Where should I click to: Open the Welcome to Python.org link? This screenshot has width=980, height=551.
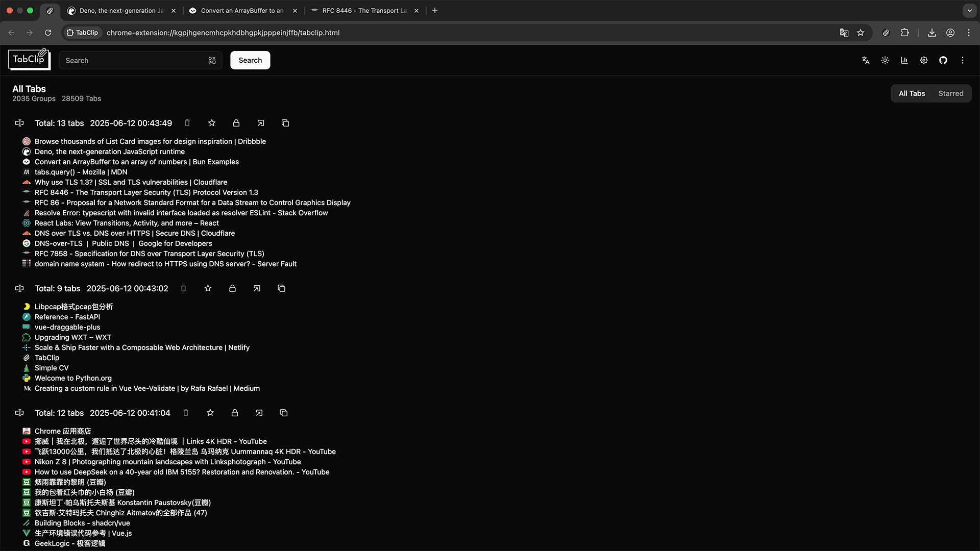[73, 378]
